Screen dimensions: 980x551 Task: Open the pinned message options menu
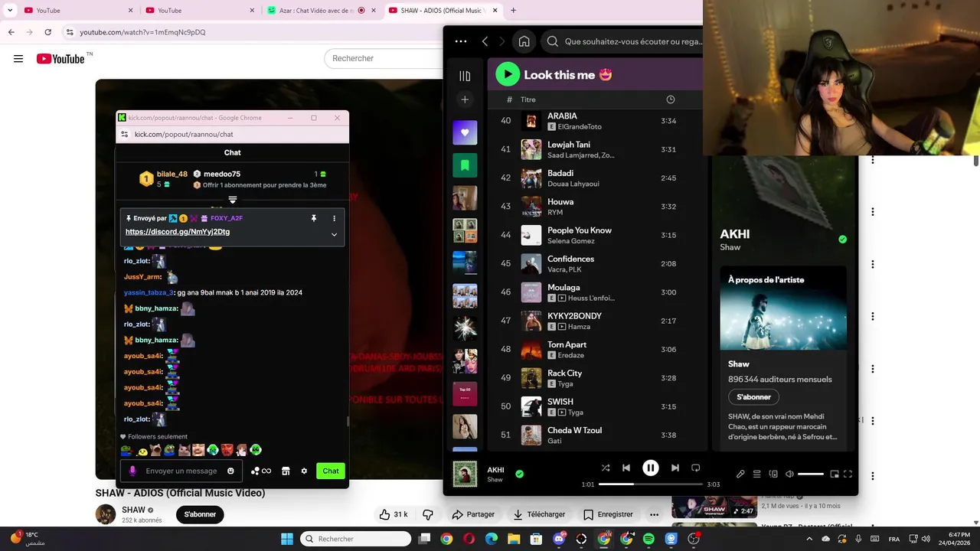(334, 218)
